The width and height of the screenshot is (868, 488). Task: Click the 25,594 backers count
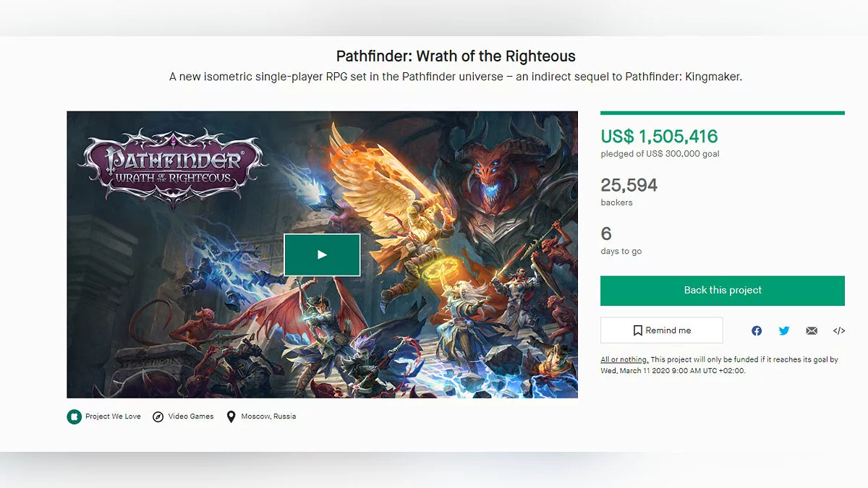click(x=629, y=185)
